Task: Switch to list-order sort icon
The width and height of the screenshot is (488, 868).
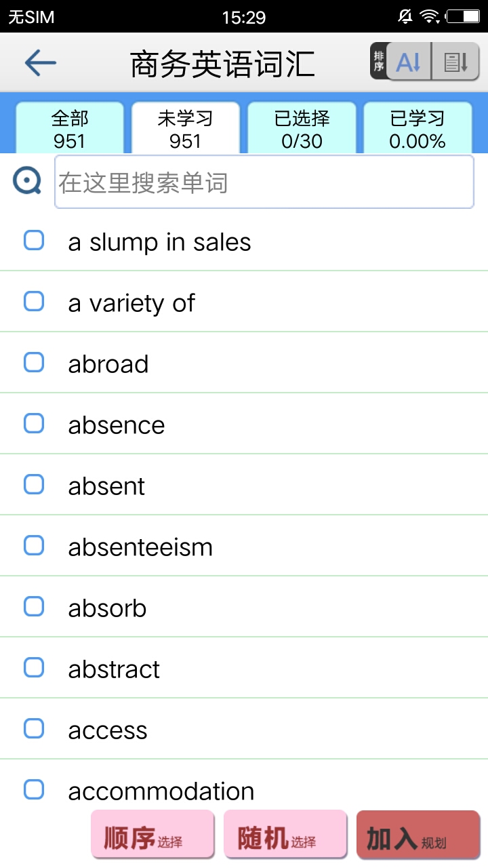Action: coord(455,62)
